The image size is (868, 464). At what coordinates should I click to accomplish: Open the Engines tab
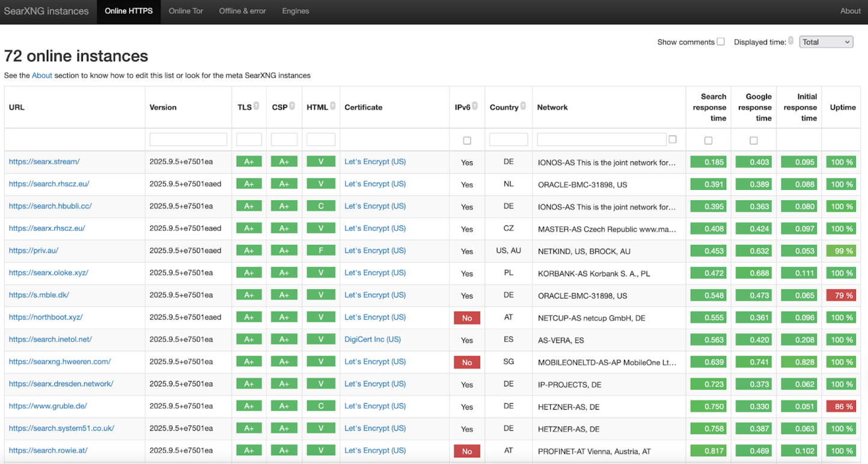[296, 11]
